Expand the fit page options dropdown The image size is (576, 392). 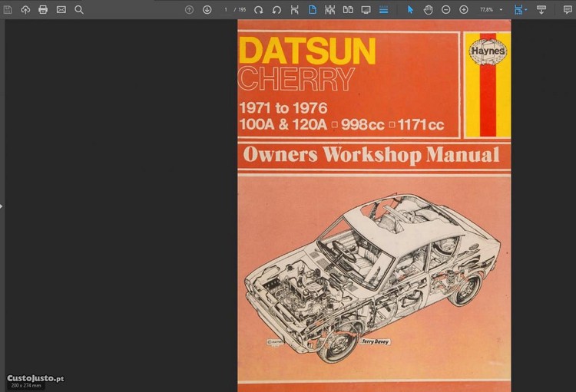pos(526,10)
